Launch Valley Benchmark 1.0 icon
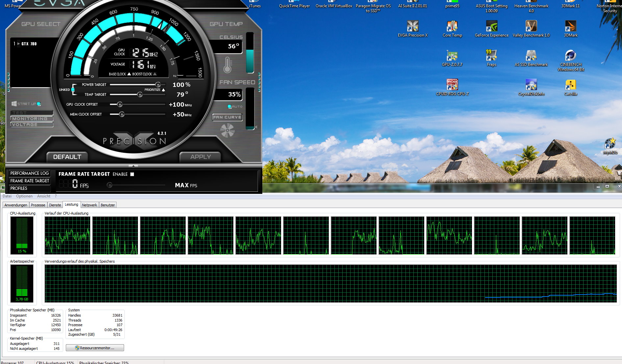This screenshot has height=364, width=622. pos(531,29)
